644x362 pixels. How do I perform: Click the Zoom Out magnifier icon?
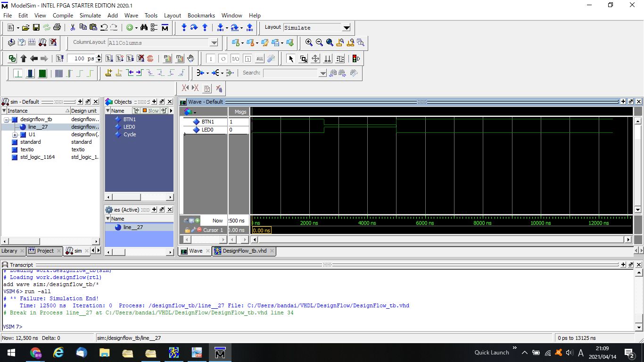coord(319,42)
